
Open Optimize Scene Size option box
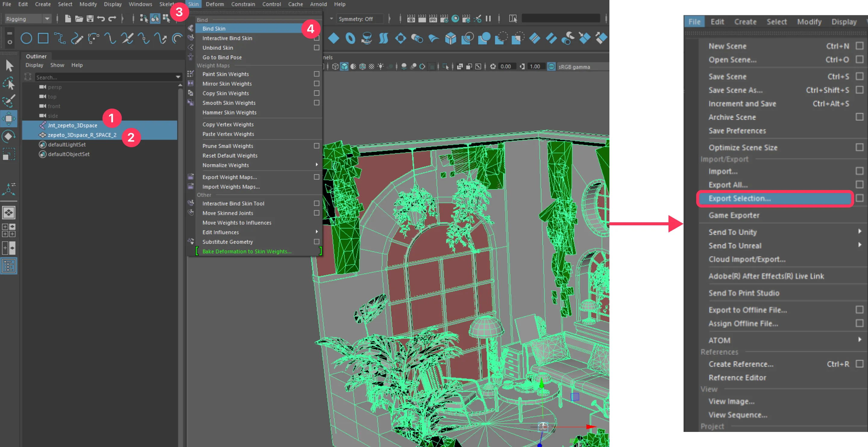point(860,147)
